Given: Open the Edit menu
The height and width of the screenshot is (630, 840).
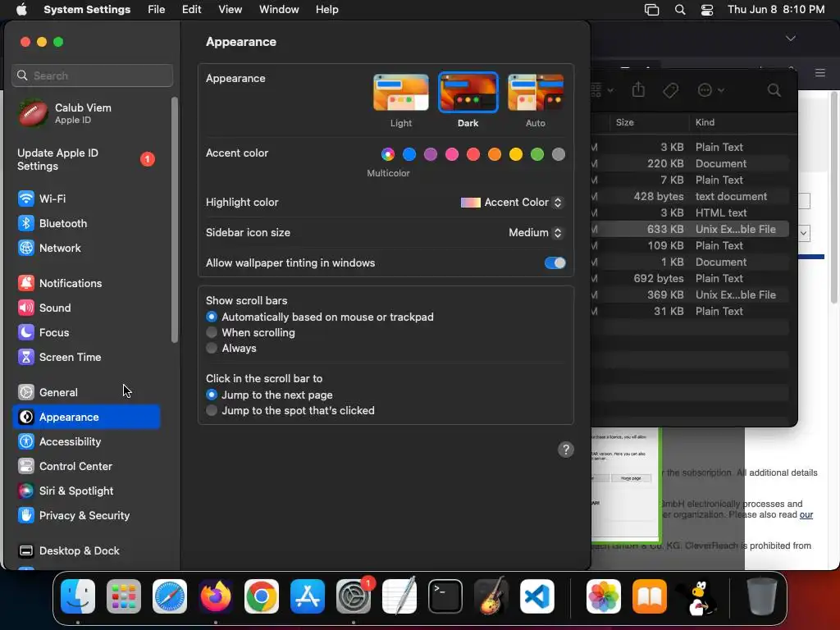Looking at the screenshot, I should (x=191, y=10).
